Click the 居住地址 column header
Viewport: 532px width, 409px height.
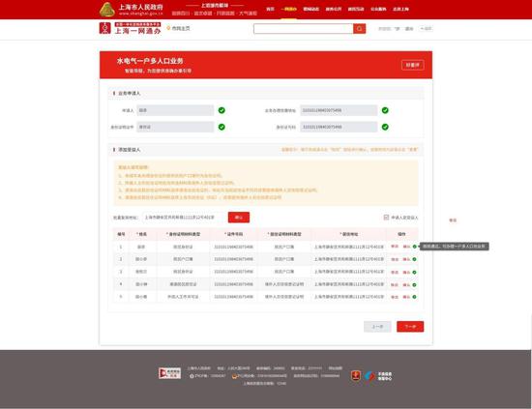pos(349,234)
